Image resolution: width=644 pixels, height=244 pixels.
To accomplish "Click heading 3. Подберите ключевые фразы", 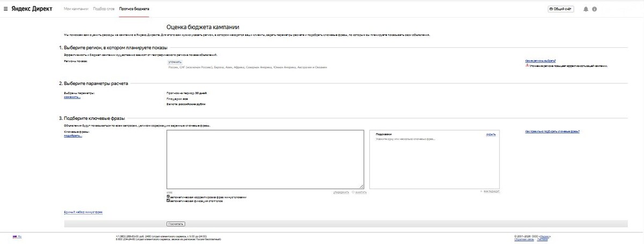I will click(92, 118).
